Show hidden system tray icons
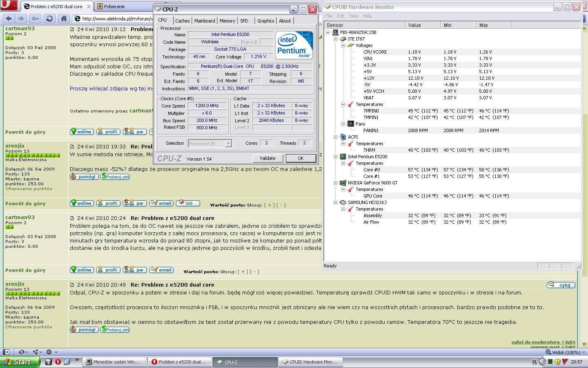The width and height of the screenshot is (588, 368). [x=542, y=362]
